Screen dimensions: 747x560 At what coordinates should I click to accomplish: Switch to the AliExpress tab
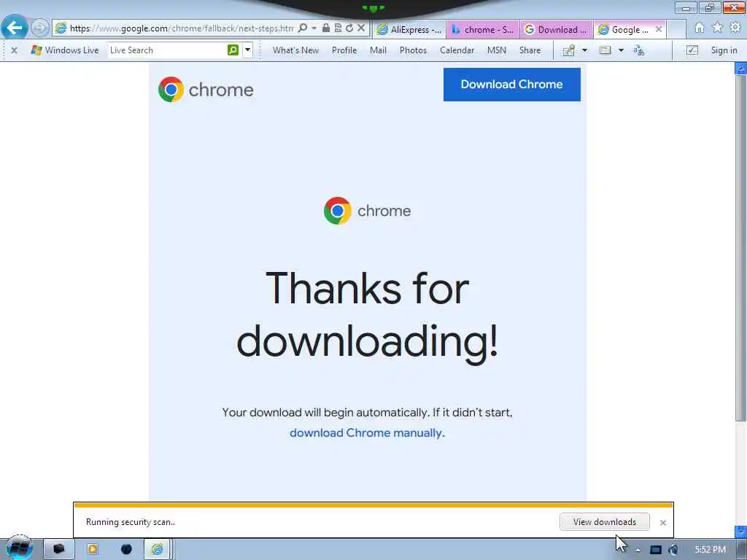pos(410,29)
